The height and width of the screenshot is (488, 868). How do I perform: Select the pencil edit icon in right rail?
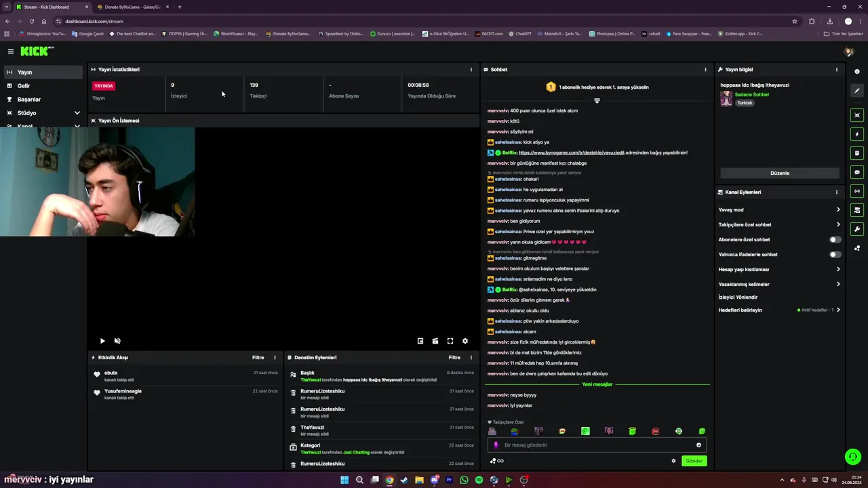pyautogui.click(x=857, y=91)
